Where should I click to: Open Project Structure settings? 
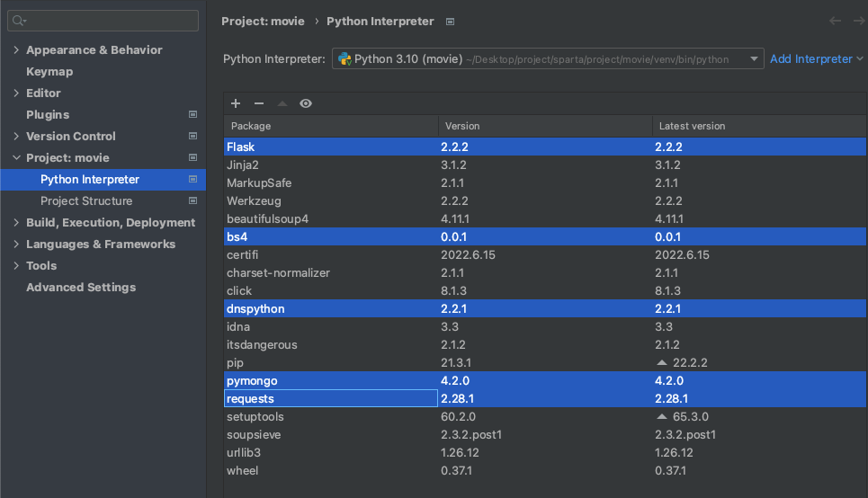coord(86,200)
